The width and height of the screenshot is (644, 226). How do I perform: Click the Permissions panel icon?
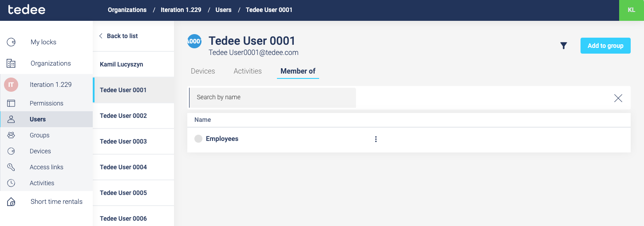click(11, 103)
